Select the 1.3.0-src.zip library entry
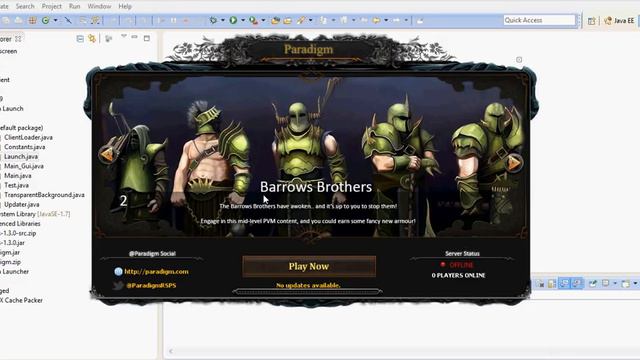The image size is (640, 360). coord(18,233)
